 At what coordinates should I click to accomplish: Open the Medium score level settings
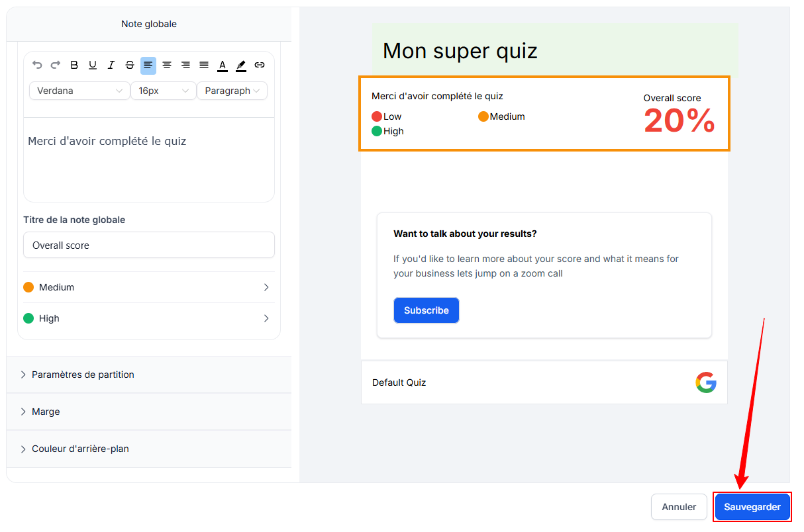[148, 287]
